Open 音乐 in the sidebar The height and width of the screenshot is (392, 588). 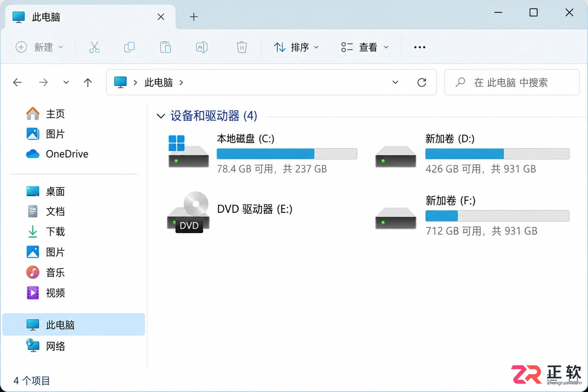tap(45, 272)
